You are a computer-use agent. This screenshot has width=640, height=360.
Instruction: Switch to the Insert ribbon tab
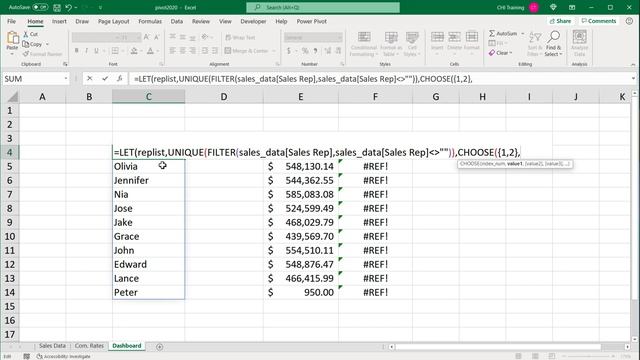pyautogui.click(x=59, y=21)
